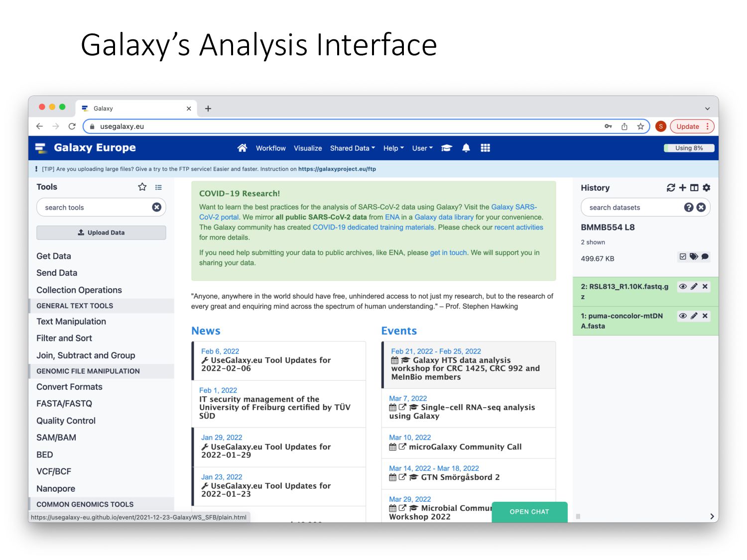Open the Help dropdown menu
Screen dimensions: 747x560
pyautogui.click(x=393, y=148)
